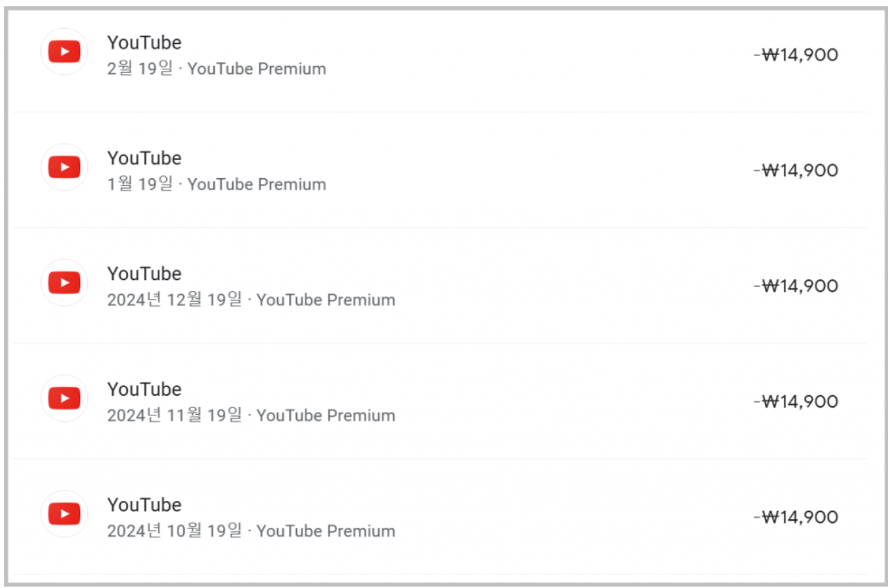This screenshot has width=888, height=588.
Task: Click the YouTube title in December row
Action: tap(144, 274)
